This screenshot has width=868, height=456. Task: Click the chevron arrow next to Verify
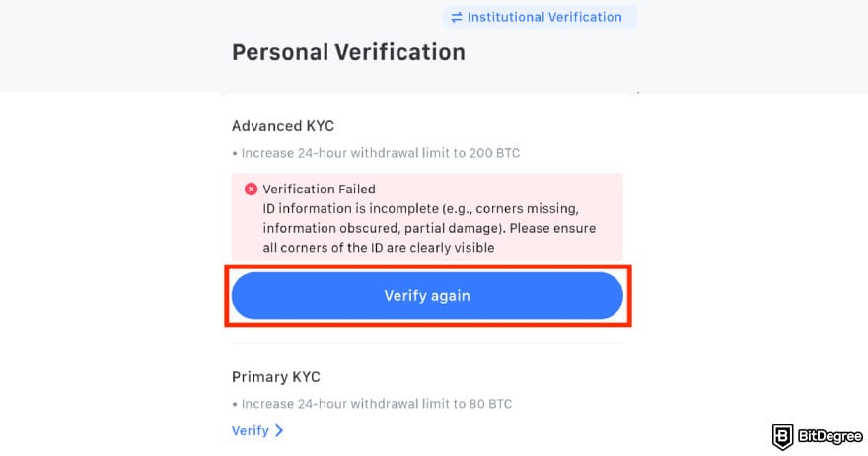tap(279, 430)
